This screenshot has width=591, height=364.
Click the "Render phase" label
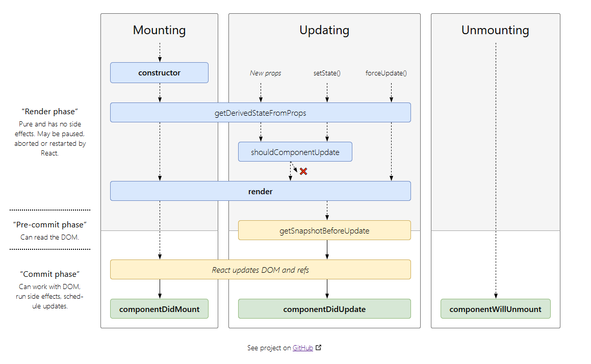pos(50,112)
